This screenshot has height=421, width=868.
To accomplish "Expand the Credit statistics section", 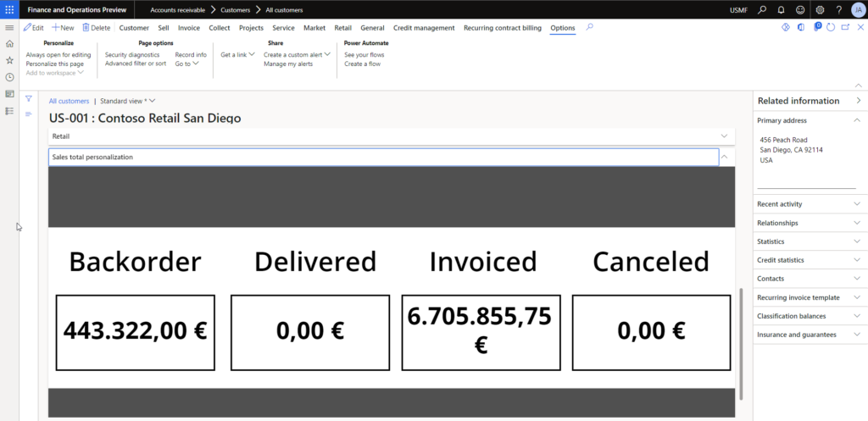I will 810,260.
